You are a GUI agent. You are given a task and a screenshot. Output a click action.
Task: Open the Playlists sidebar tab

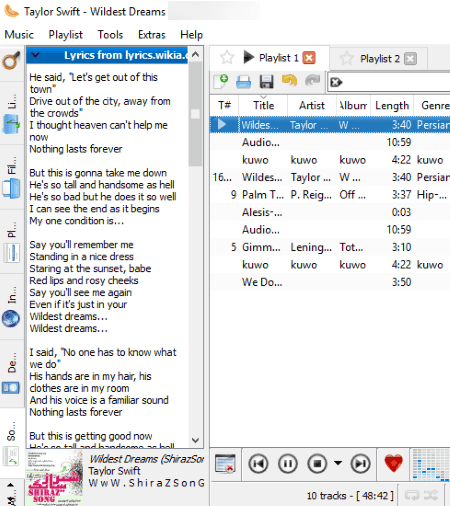click(12, 243)
